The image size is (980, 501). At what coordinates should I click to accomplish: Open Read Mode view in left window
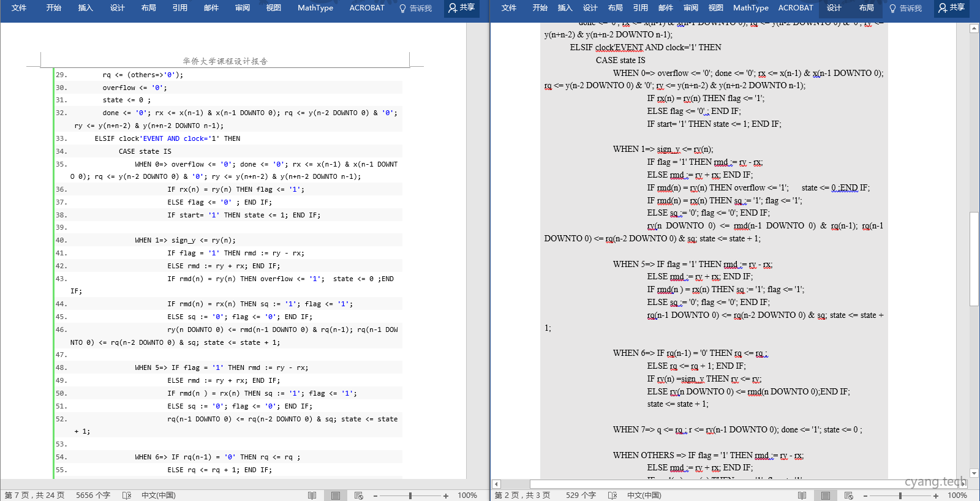312,495
